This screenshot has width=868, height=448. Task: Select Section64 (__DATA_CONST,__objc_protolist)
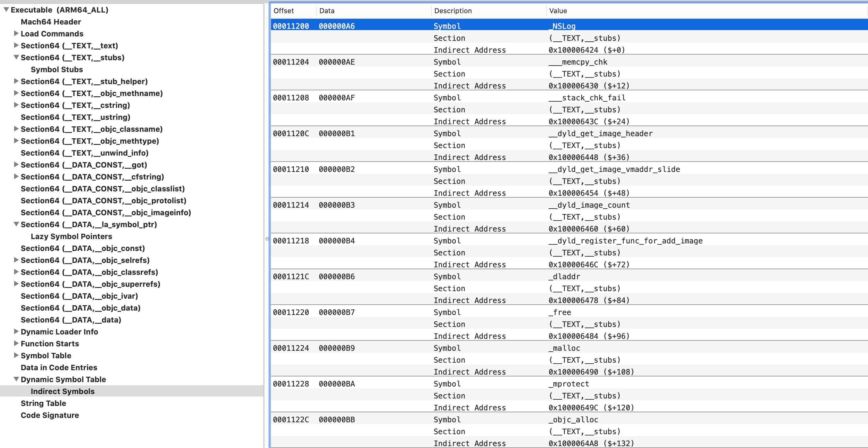(x=103, y=200)
